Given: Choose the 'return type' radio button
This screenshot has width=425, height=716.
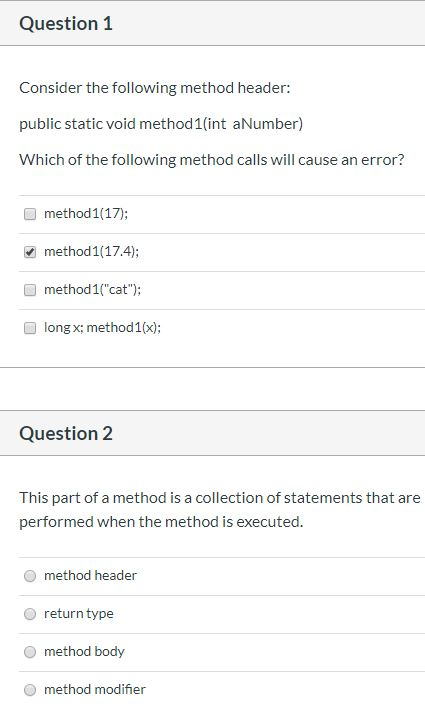Looking at the screenshot, I should [30, 614].
